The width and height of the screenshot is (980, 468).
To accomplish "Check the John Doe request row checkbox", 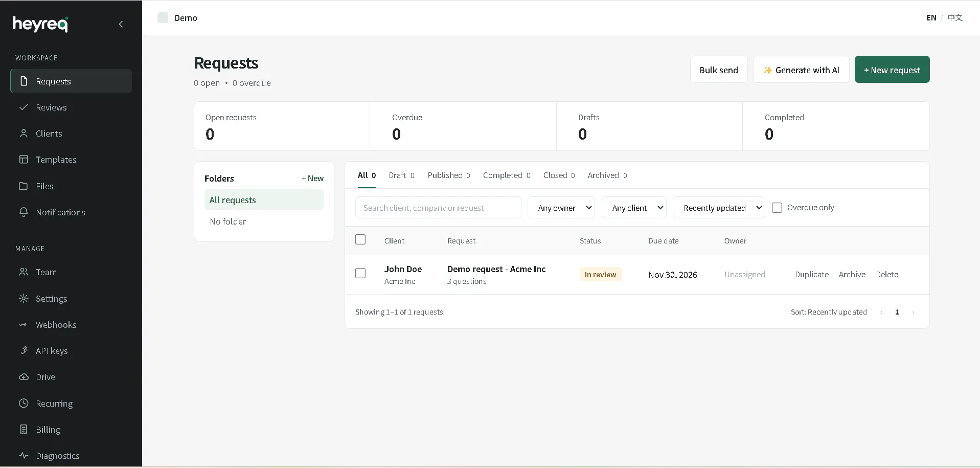I will [360, 273].
